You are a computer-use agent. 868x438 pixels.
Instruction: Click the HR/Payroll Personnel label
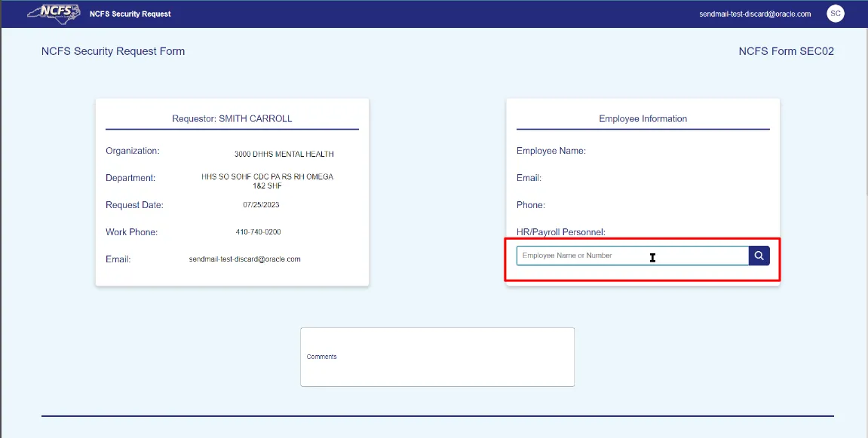(560, 232)
